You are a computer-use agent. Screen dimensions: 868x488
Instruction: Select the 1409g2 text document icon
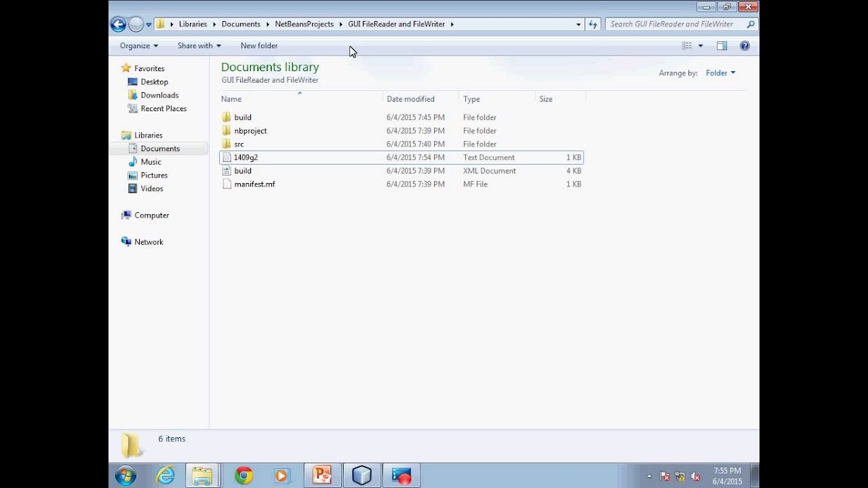click(226, 157)
